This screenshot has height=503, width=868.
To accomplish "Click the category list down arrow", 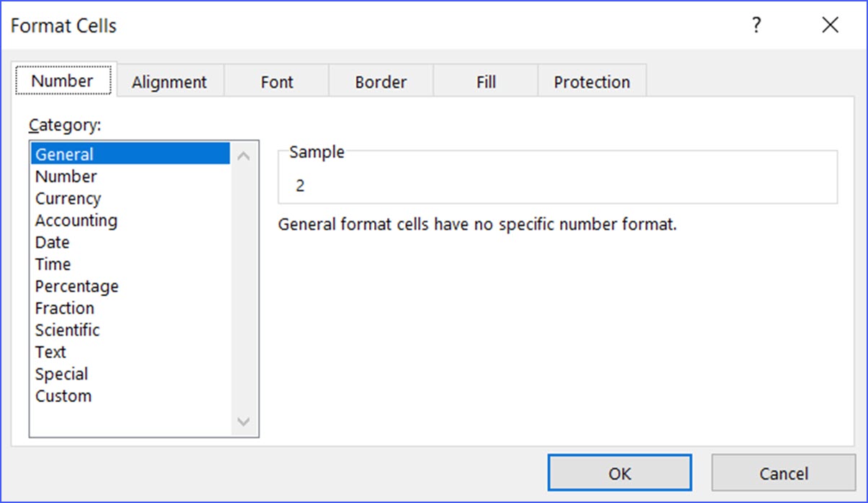I will pyautogui.click(x=244, y=422).
